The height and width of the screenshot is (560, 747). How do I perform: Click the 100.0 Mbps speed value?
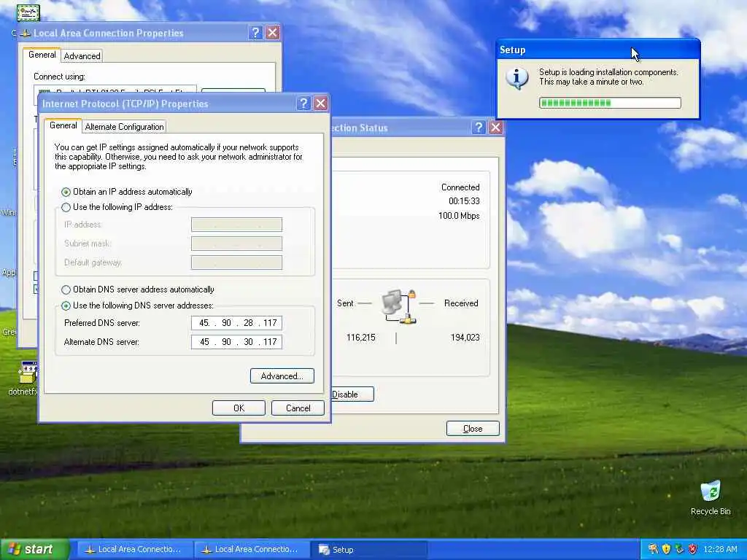point(459,216)
